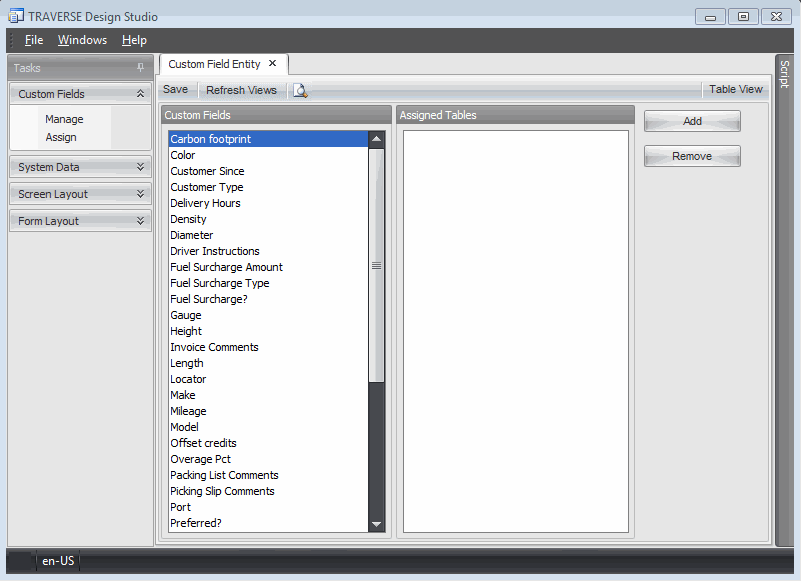Click Refresh Views in the toolbar
Image resolution: width=801 pixels, height=581 pixels.
click(x=241, y=90)
